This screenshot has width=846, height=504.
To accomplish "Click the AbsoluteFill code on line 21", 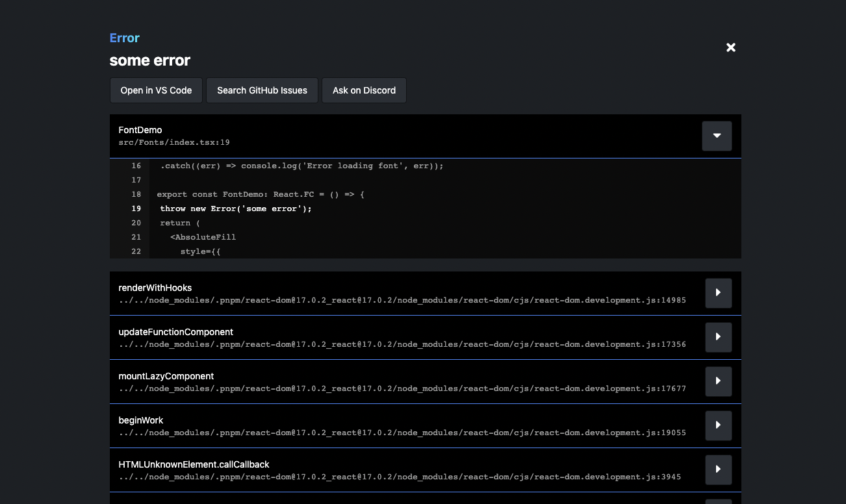I will pyautogui.click(x=203, y=237).
